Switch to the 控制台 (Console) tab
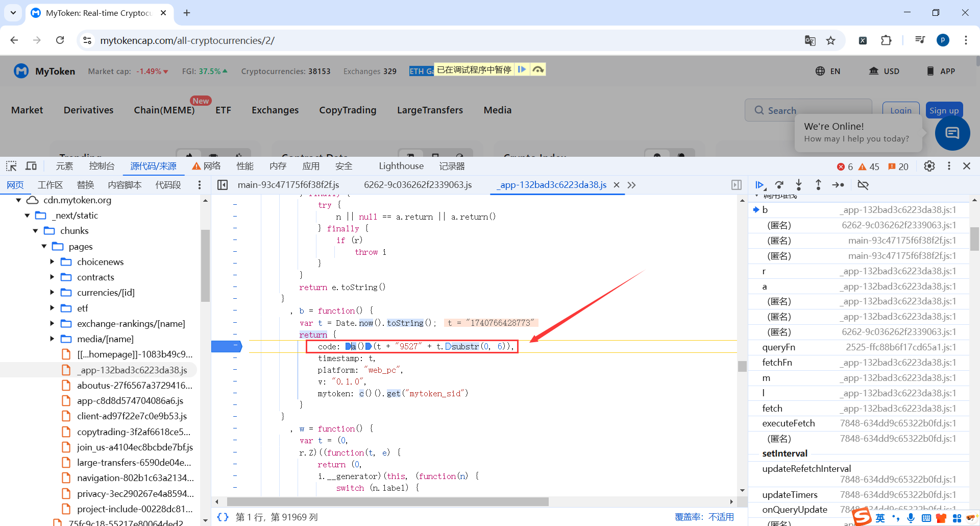Screen dimensions: 980x526 point(102,166)
